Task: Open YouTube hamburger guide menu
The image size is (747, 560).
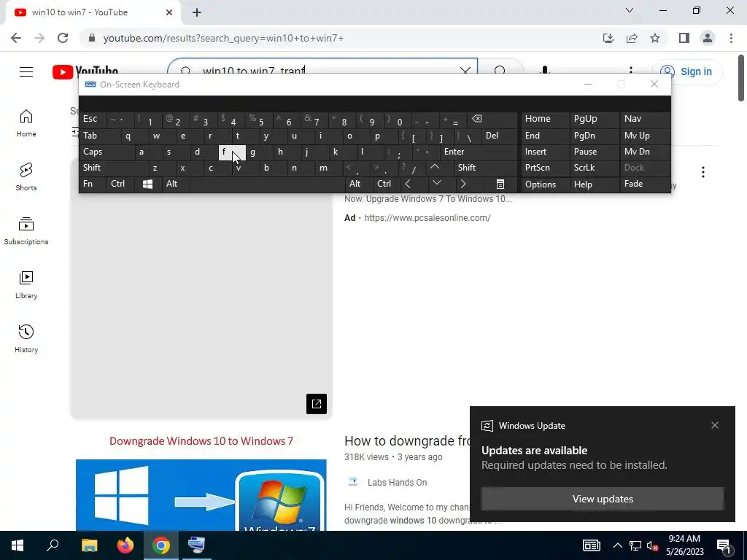Action: point(26,72)
